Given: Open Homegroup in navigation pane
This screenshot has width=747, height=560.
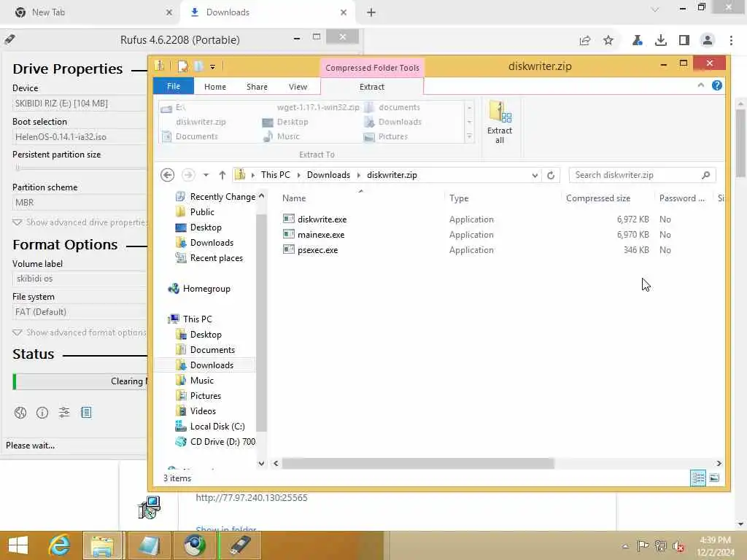Looking at the screenshot, I should pyautogui.click(x=206, y=289).
